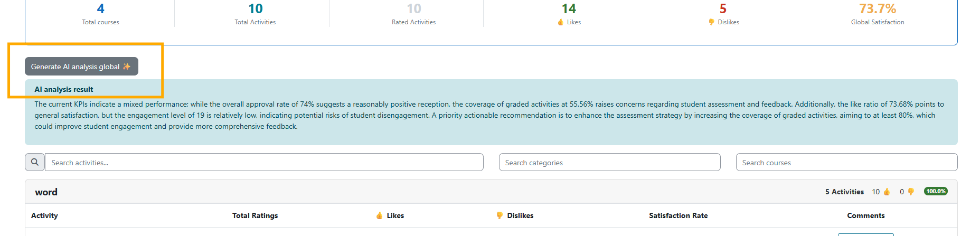
Task: Click the Total Ratings column header
Action: click(x=255, y=215)
